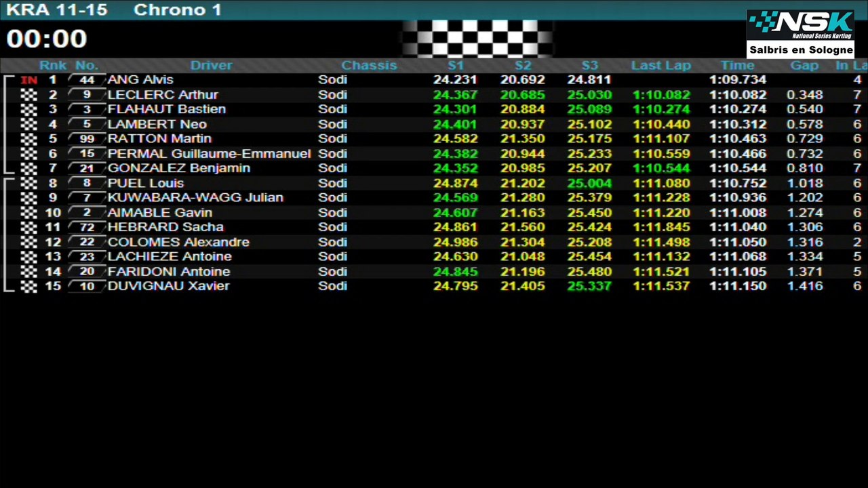Click the Salbris en Sologne label
868x488 pixels.
tap(801, 50)
